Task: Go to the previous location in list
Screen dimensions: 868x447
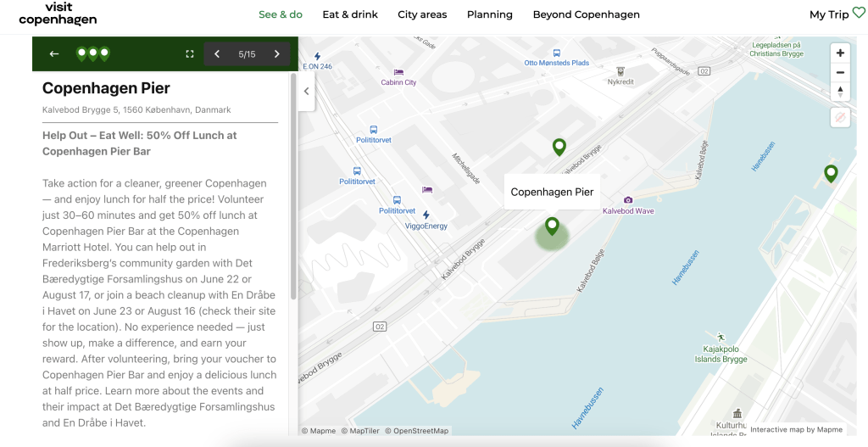Action: [x=217, y=54]
